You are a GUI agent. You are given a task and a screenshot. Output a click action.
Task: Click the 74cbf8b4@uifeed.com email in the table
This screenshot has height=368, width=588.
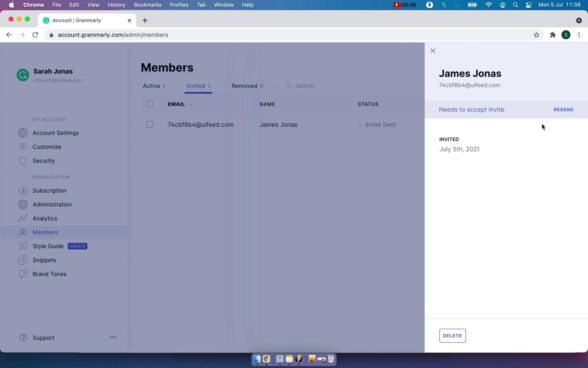201,125
